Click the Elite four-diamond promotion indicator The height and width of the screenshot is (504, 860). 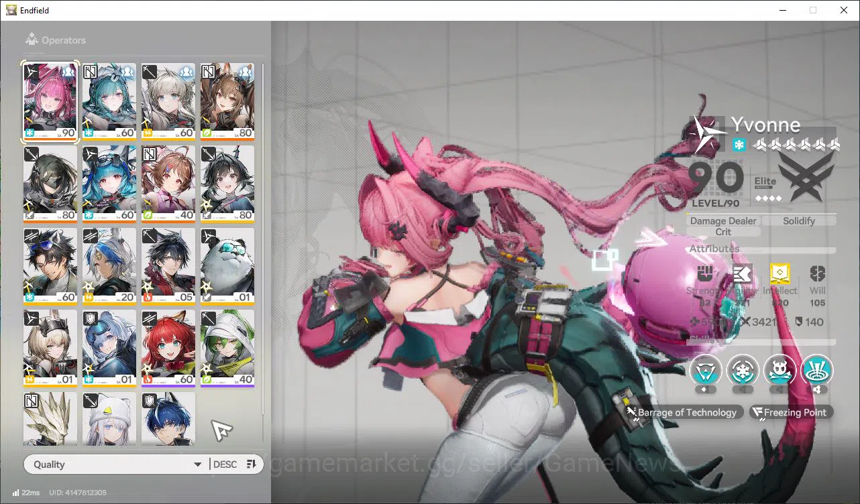[768, 198]
